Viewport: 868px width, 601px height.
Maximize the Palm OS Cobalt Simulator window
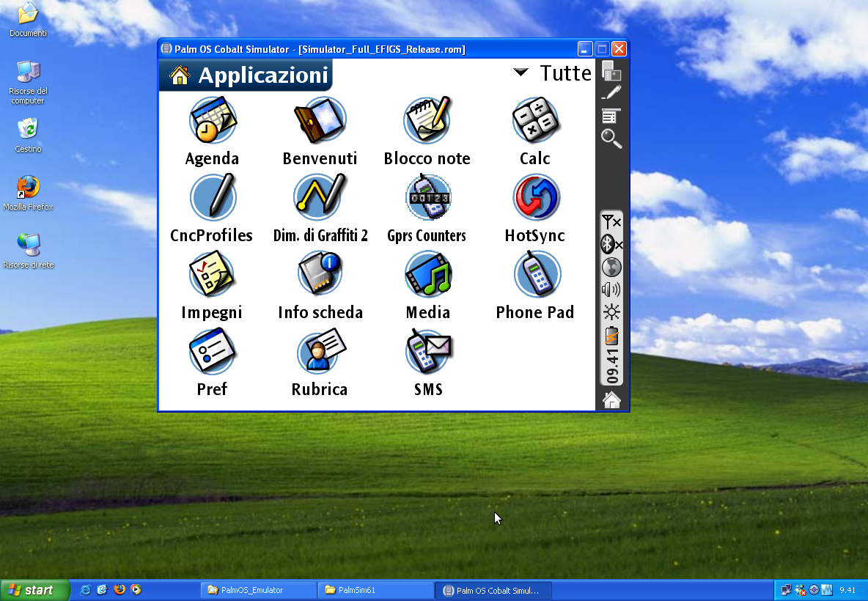click(603, 48)
